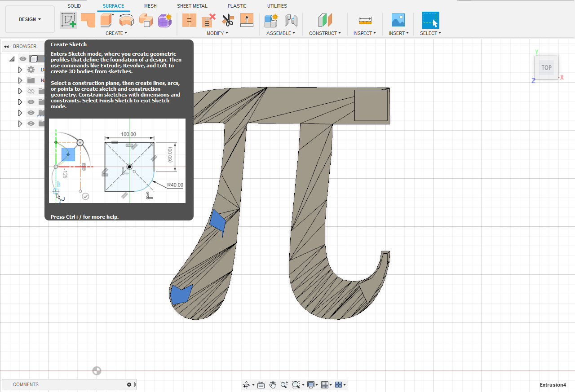Collapse the BROWSER panel with double arrows
This screenshot has width=575, height=392.
click(x=6, y=46)
